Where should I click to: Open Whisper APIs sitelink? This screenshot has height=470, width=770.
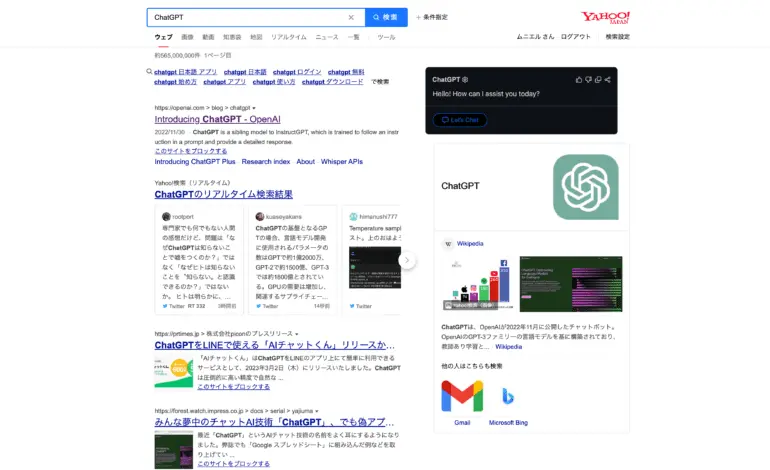pos(342,162)
